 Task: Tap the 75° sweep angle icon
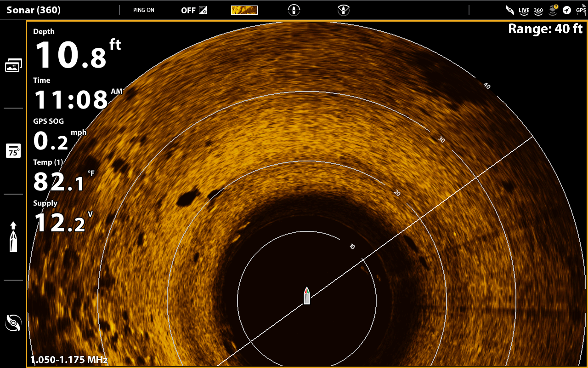click(13, 151)
